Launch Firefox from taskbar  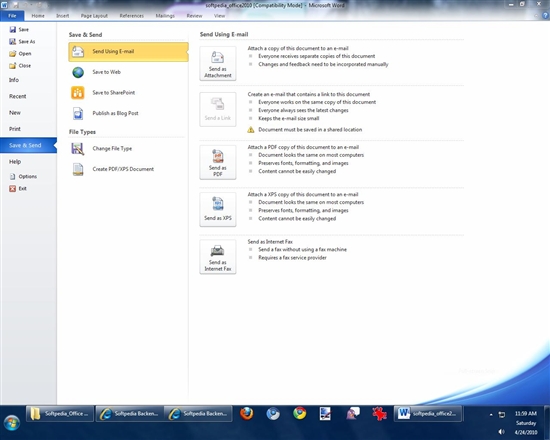click(247, 414)
